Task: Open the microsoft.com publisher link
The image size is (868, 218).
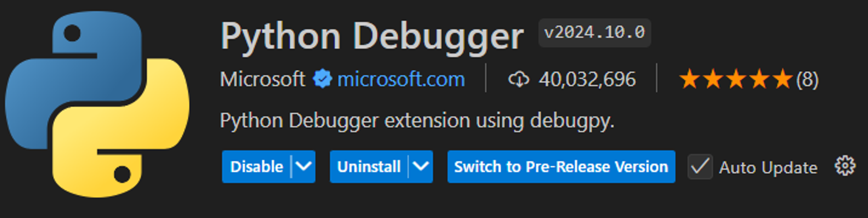Action: pos(401,79)
